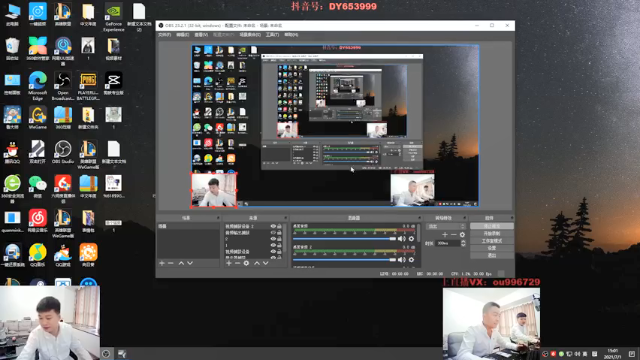Pop out the Controls dock panel
Screen dimensions: 640x360
tap(511, 218)
